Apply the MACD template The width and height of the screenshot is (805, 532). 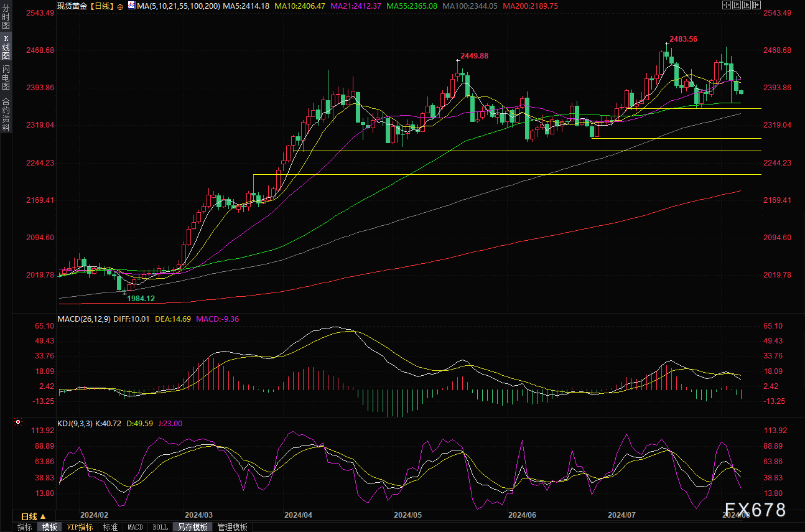point(135,527)
